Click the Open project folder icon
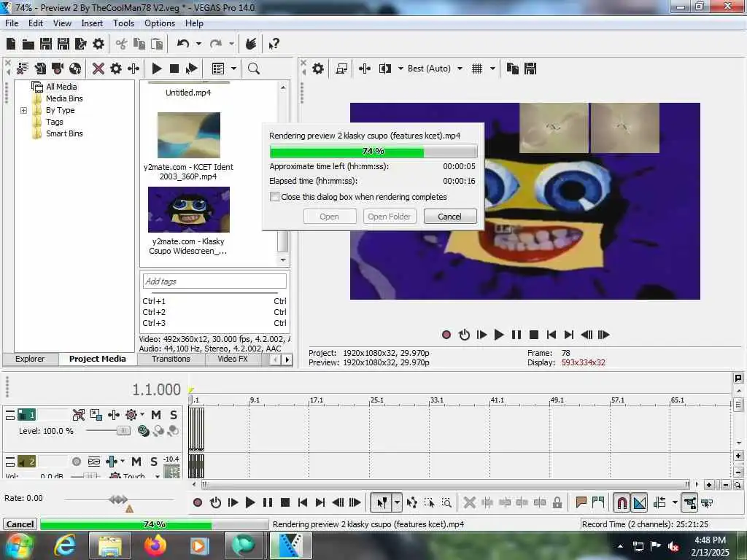This screenshot has height=560, width=747. click(28, 44)
